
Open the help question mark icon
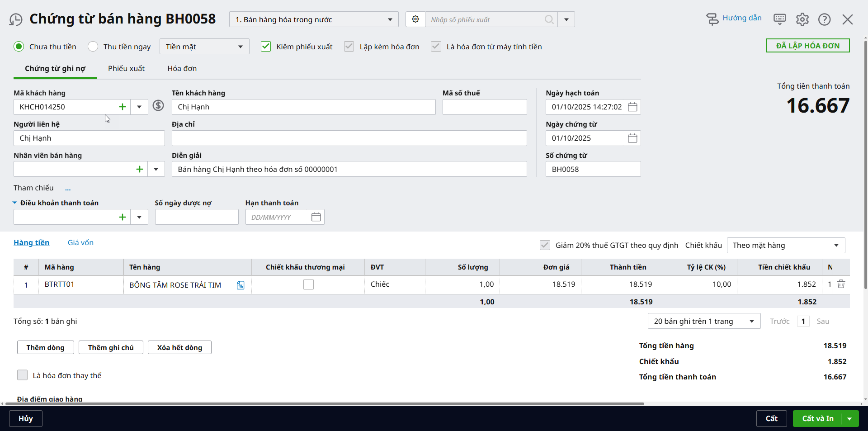(x=824, y=19)
